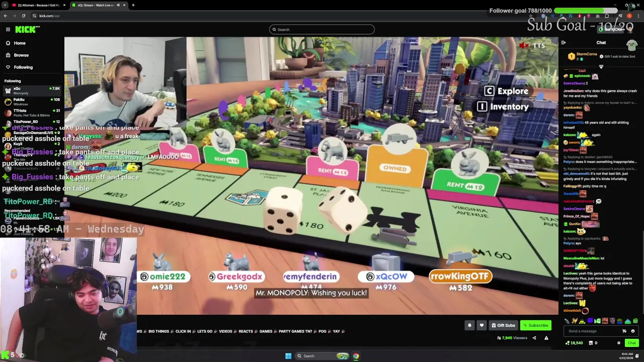Open browser three-dot menu
Image resolution: width=644 pixels, height=362 pixels.
pyautogui.click(x=638, y=16)
